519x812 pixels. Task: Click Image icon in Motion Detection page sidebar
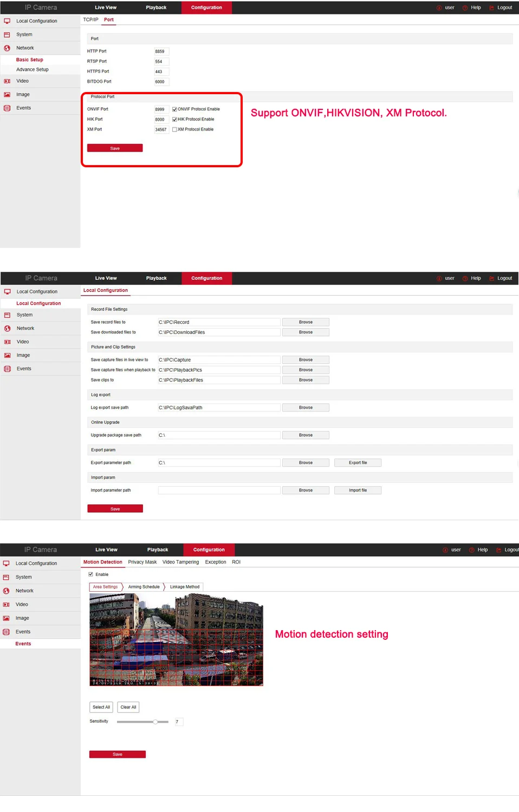coord(6,618)
